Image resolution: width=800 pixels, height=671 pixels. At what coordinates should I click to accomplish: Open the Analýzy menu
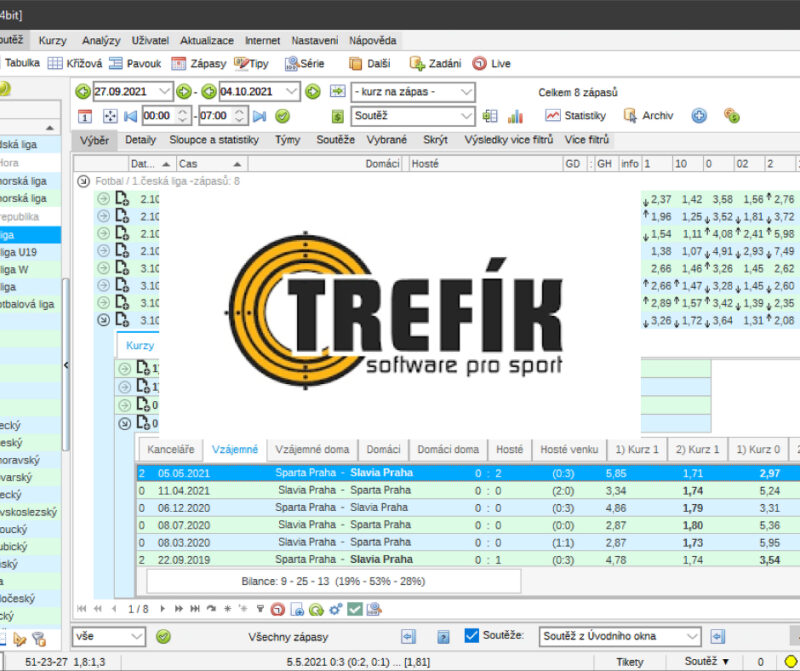tap(101, 41)
